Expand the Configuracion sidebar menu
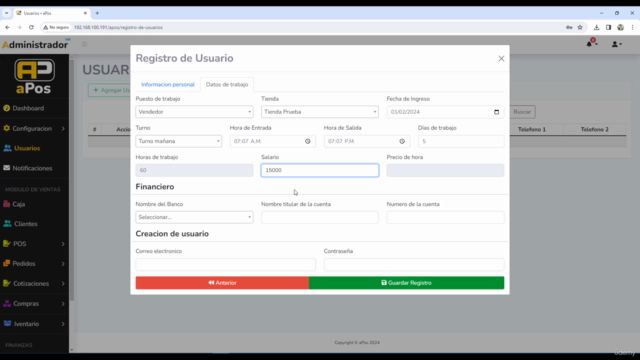The image size is (640, 360). pyautogui.click(x=34, y=129)
